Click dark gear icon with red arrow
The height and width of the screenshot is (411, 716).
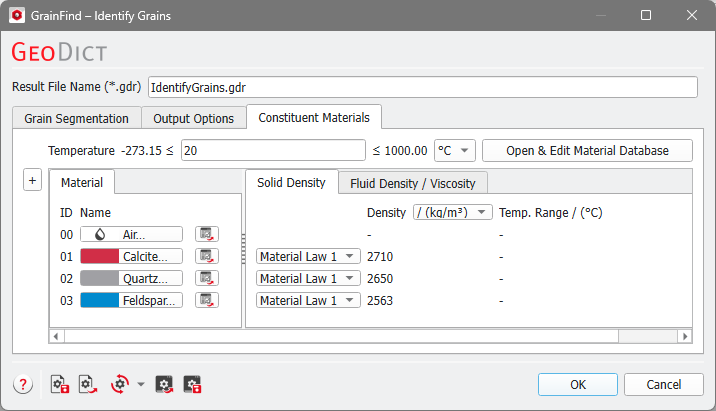click(164, 385)
